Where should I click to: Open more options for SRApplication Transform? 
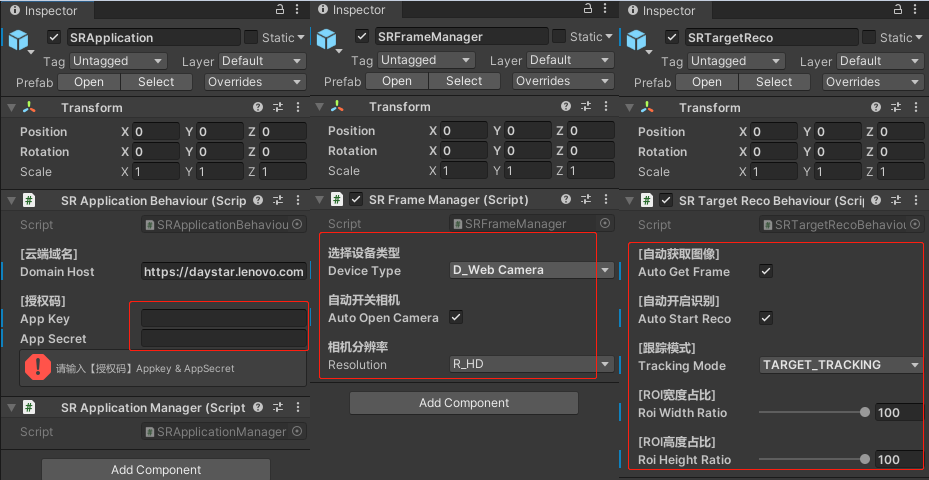(298, 107)
